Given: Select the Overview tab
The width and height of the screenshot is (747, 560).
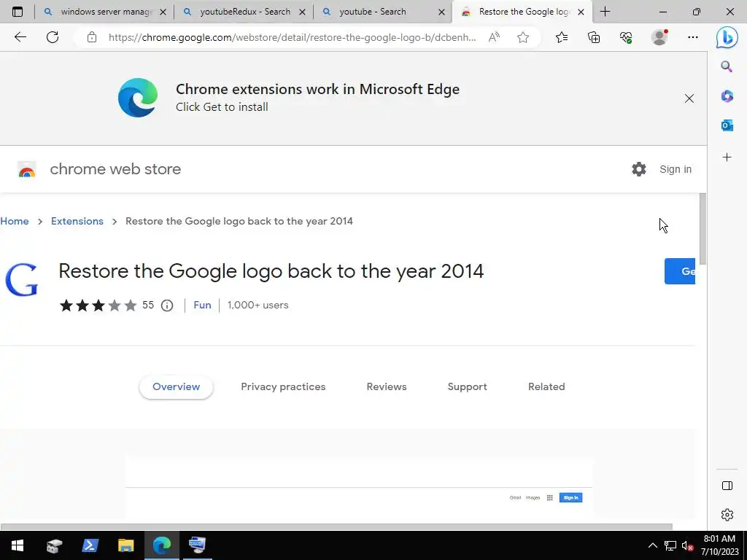Looking at the screenshot, I should tap(177, 386).
